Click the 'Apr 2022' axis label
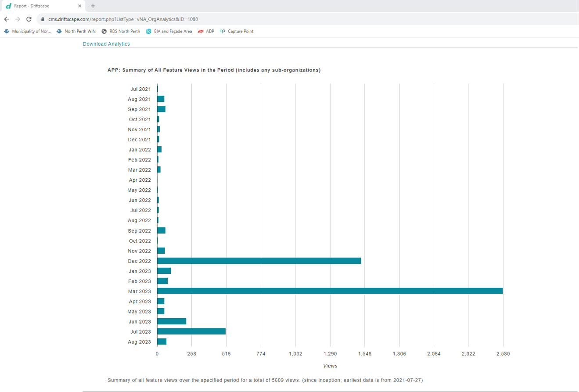The width and height of the screenshot is (579, 392). click(140, 180)
